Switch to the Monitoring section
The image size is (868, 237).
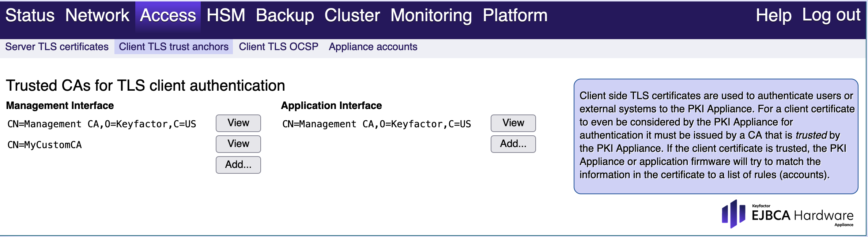tap(431, 15)
